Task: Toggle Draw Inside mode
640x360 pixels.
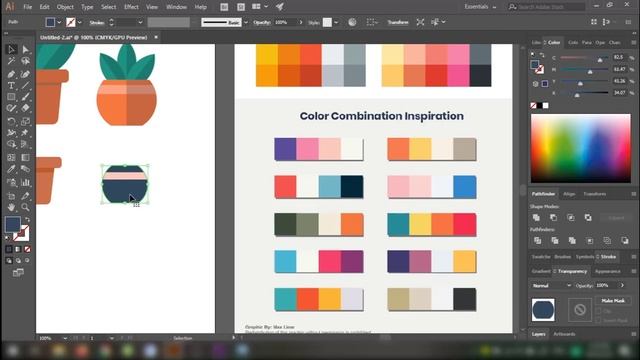Action: point(27,260)
